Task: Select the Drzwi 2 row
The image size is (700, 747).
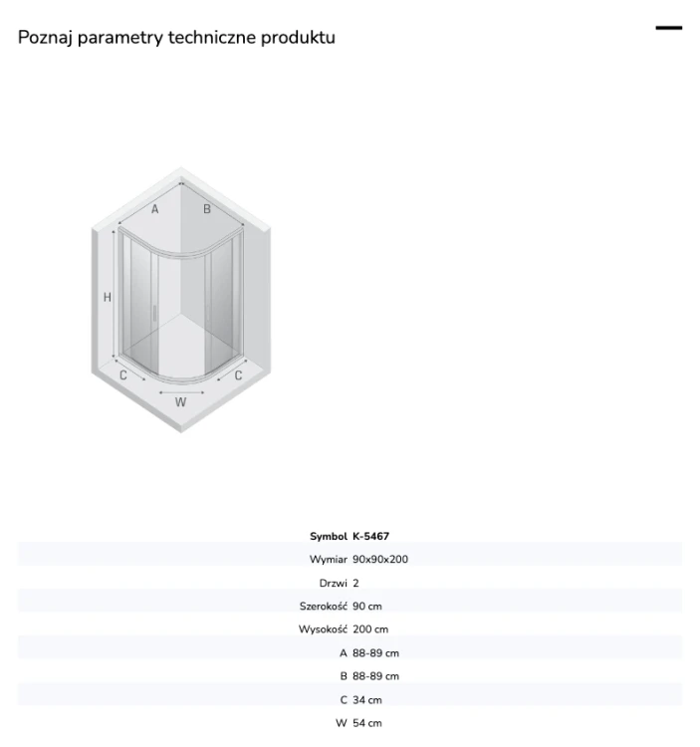Action: tap(350, 583)
